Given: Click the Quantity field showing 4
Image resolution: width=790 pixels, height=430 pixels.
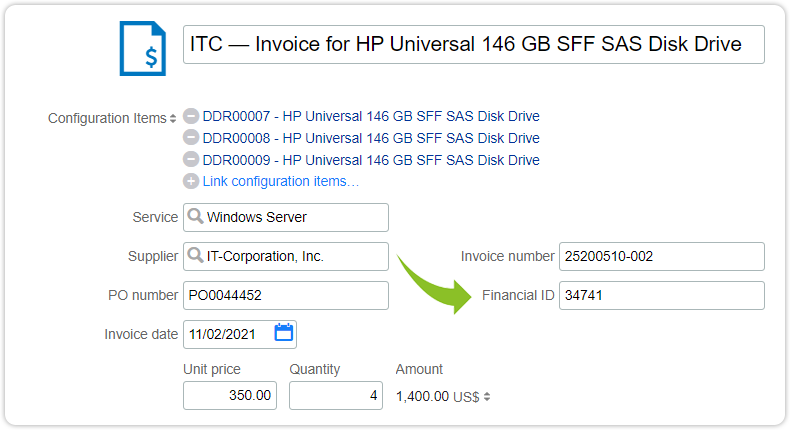Looking at the screenshot, I should (336, 395).
